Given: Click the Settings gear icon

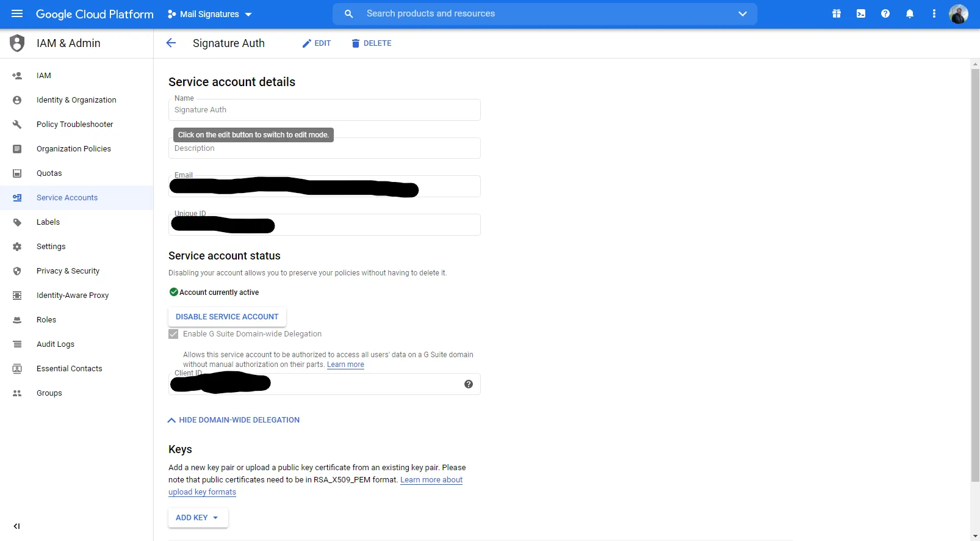Looking at the screenshot, I should [17, 247].
